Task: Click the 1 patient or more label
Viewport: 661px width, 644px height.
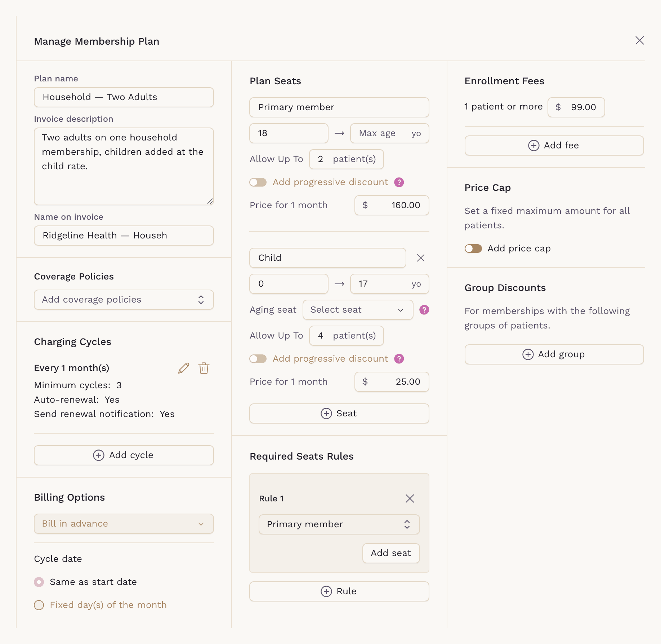Action: pos(503,107)
